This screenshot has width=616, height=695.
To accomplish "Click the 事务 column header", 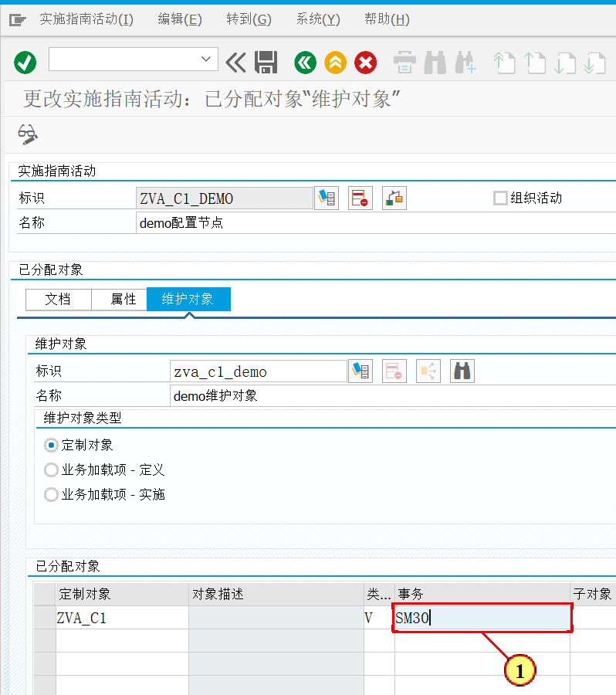I will [482, 594].
